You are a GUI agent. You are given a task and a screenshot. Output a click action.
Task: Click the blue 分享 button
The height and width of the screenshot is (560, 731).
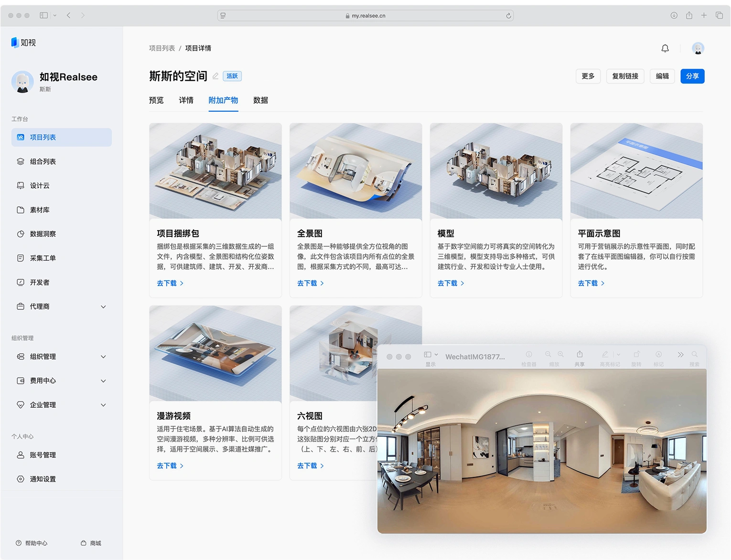point(692,76)
